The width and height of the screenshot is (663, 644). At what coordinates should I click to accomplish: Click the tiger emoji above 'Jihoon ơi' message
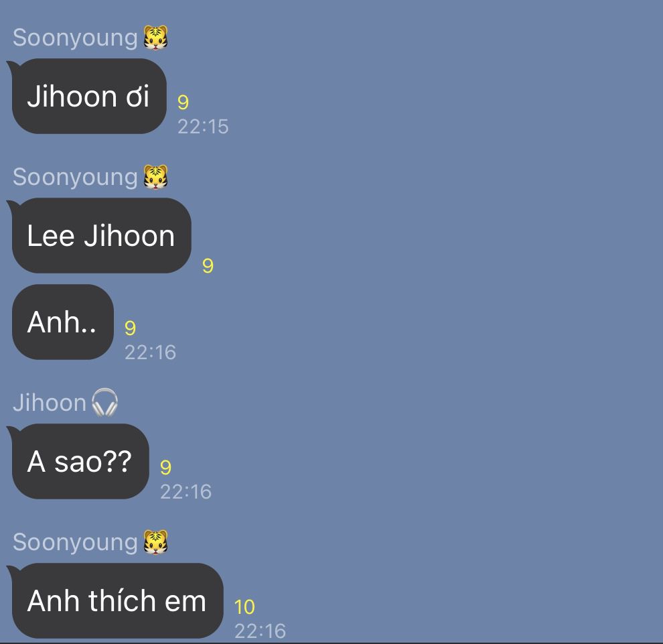155,38
